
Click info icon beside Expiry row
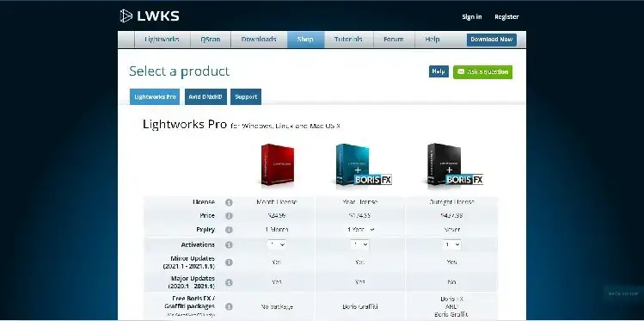click(x=230, y=230)
